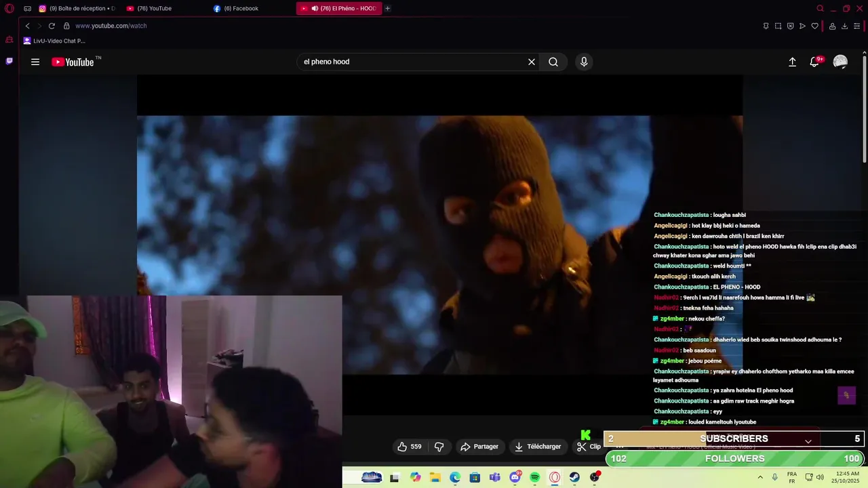Open Spotify from the taskbar
The width and height of the screenshot is (868, 488).
535,477
